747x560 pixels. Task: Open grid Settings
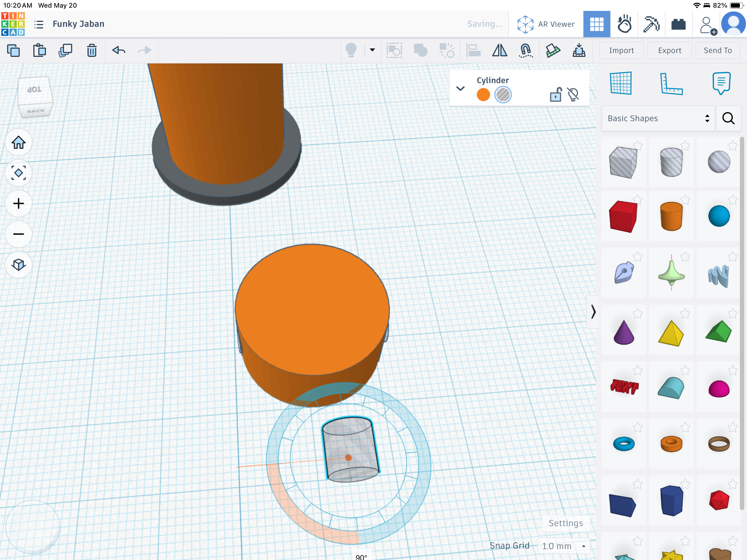pos(566,523)
